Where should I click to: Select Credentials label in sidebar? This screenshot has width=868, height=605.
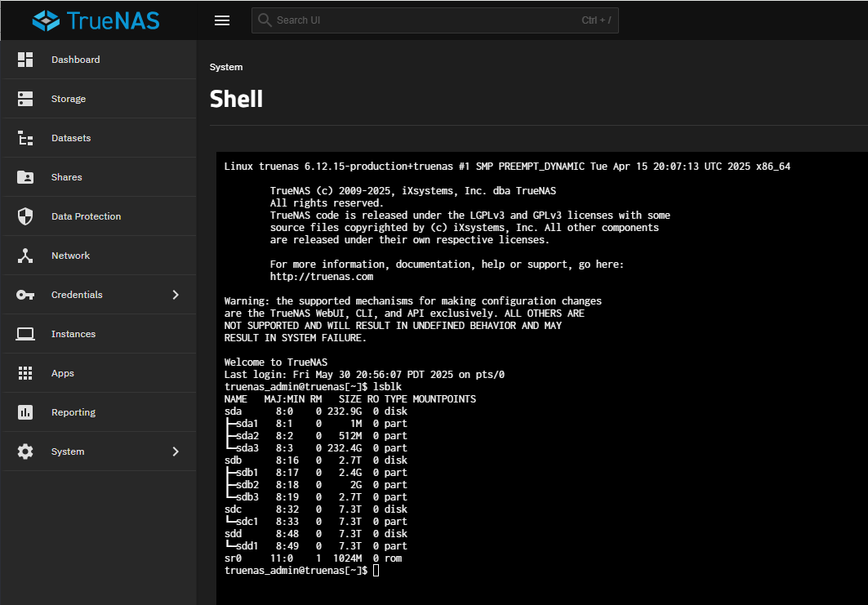click(77, 295)
